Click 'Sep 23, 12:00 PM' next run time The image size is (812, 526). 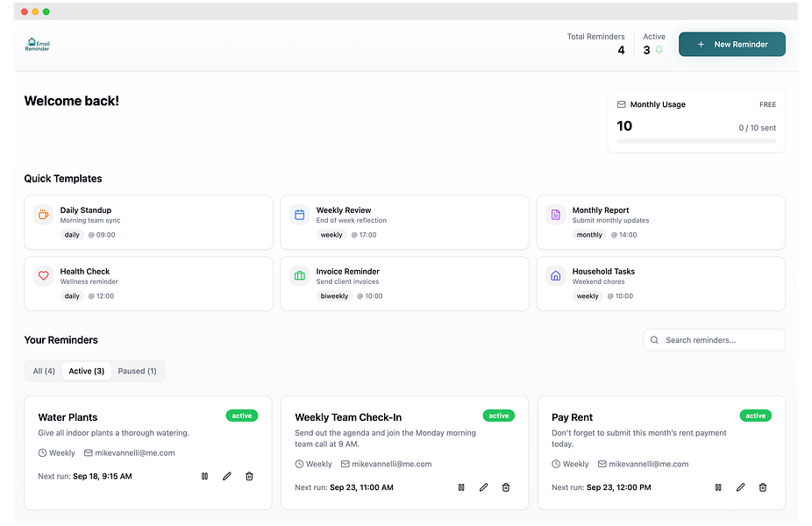point(618,487)
